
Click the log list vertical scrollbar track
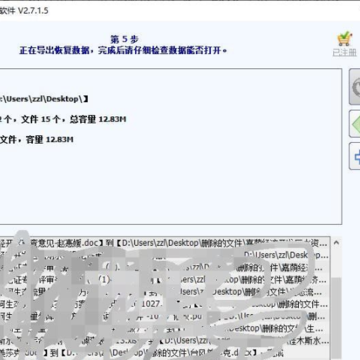pos(336,303)
